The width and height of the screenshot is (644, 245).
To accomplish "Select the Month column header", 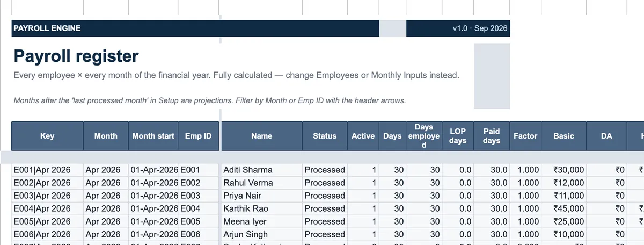I will (106, 136).
